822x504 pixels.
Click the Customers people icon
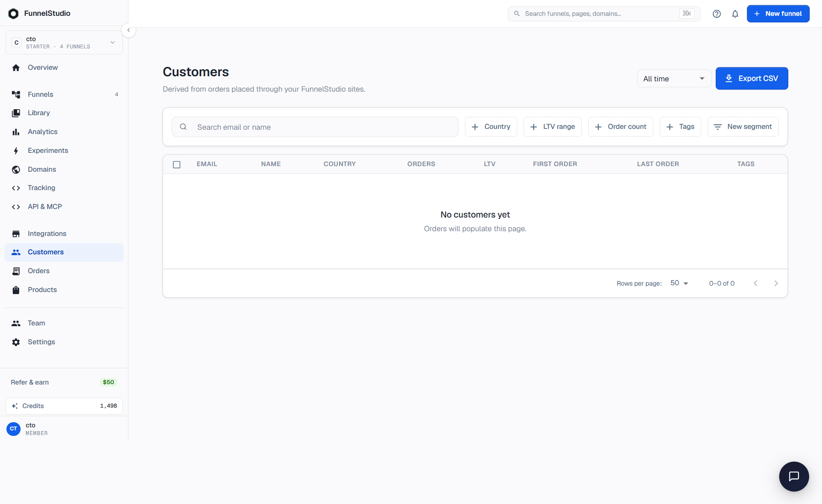pyautogui.click(x=16, y=252)
